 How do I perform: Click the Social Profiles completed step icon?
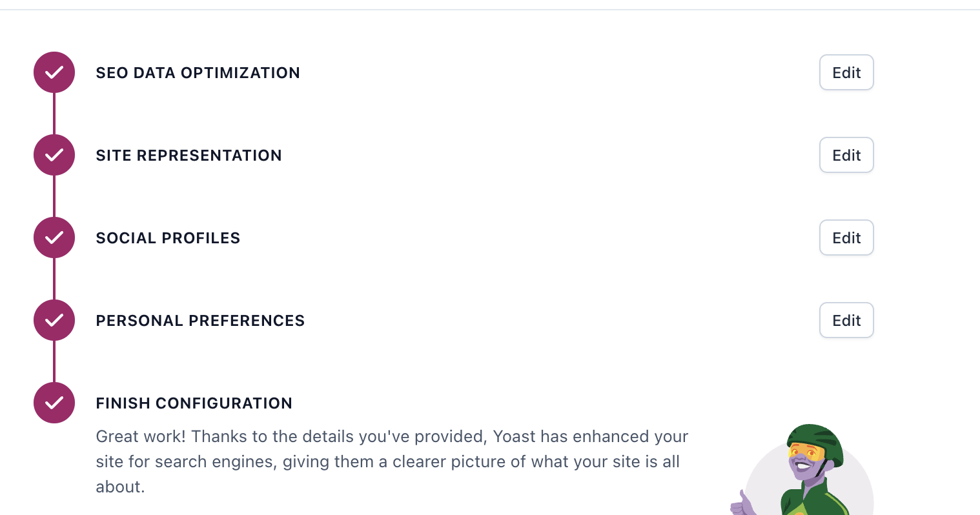54,237
